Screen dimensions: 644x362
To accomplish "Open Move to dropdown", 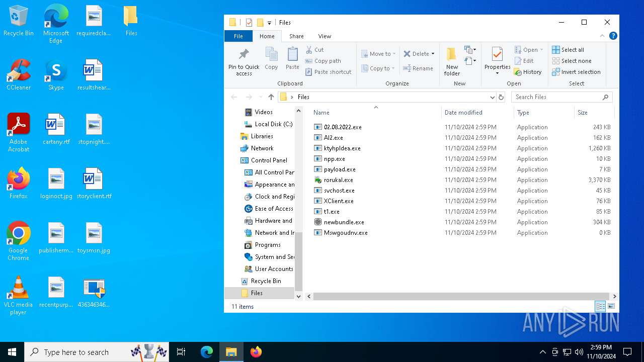I will coord(378,54).
